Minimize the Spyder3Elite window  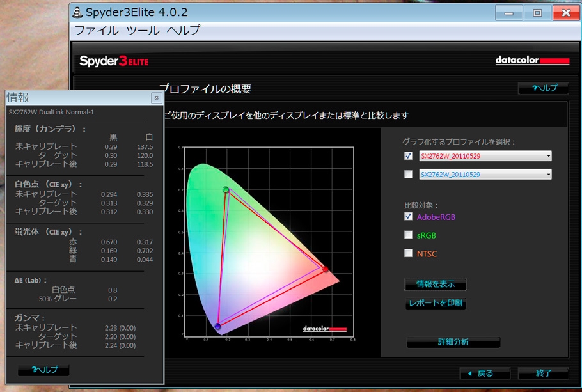click(x=509, y=12)
